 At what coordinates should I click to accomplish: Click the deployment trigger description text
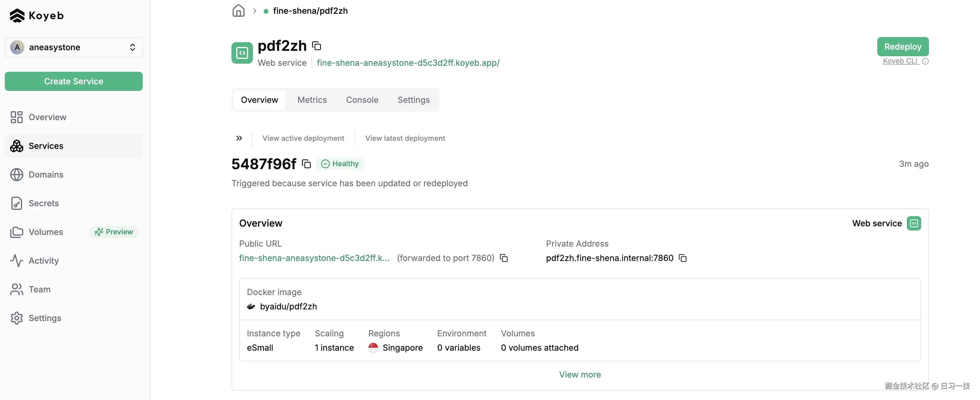pos(349,184)
